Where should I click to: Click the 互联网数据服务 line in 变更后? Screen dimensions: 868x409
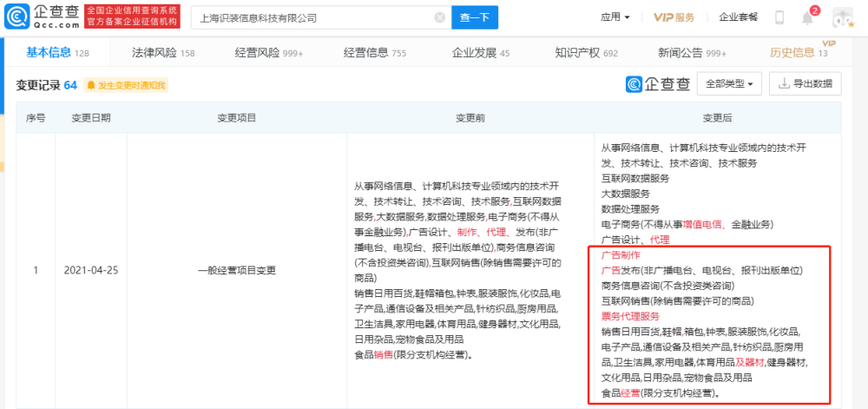tap(635, 179)
